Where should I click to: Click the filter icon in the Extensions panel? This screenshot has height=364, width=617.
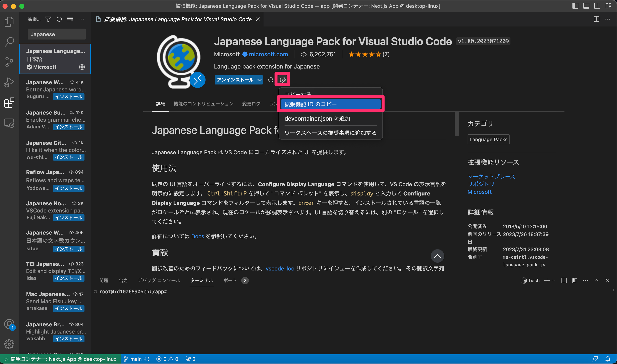tap(48, 19)
